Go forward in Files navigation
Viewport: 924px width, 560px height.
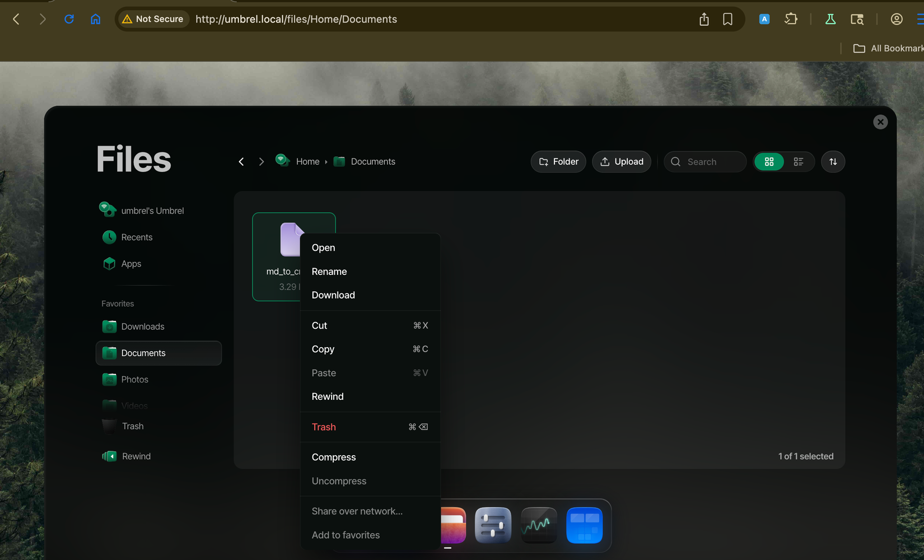pyautogui.click(x=261, y=162)
